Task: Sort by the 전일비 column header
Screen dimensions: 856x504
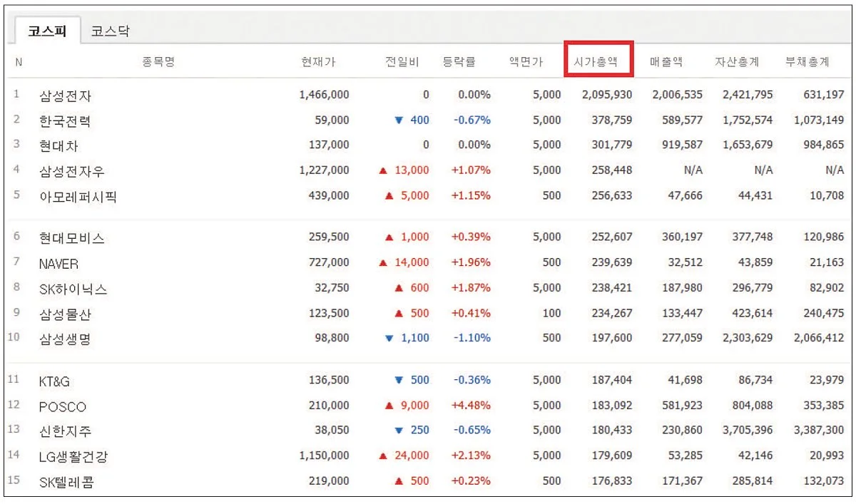Action: 402,62
